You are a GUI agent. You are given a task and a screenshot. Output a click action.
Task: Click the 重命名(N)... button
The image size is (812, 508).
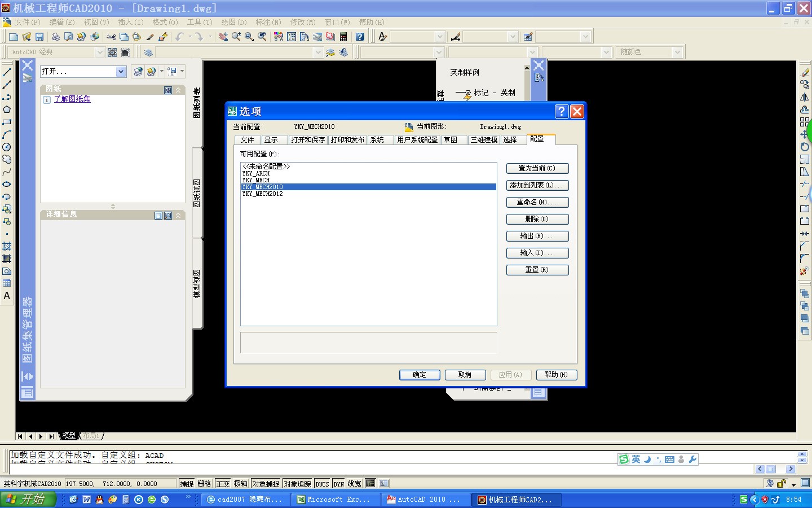[x=537, y=202]
